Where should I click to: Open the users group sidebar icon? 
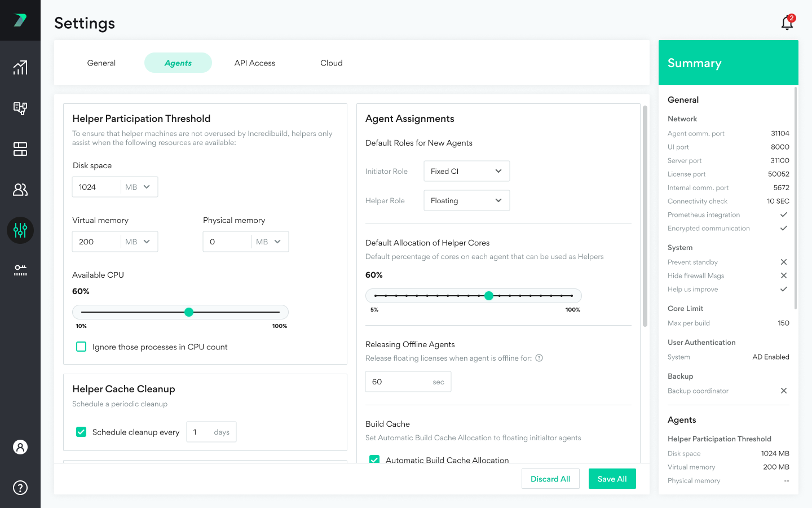point(20,190)
